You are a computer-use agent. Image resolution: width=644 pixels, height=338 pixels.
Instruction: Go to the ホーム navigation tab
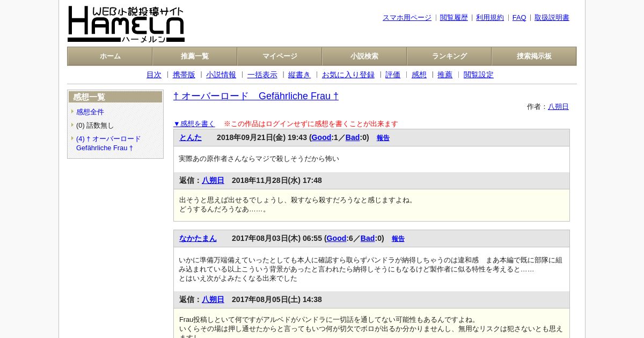pyautogui.click(x=110, y=56)
